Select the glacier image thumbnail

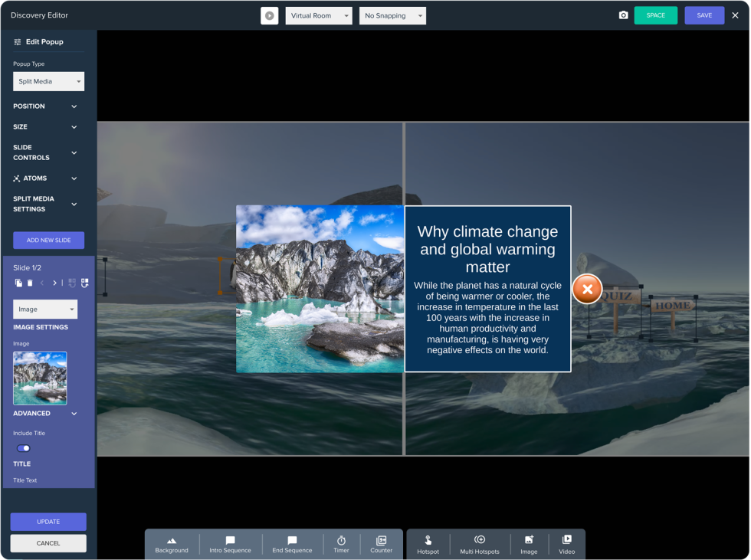[x=40, y=378]
